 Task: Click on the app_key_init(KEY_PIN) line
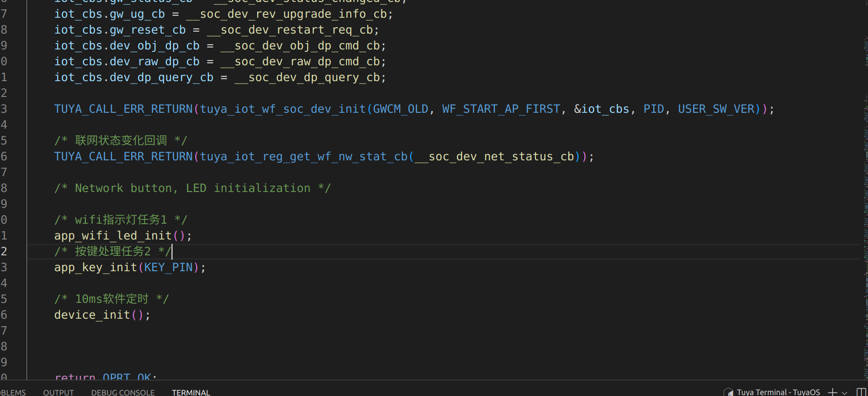click(x=130, y=267)
